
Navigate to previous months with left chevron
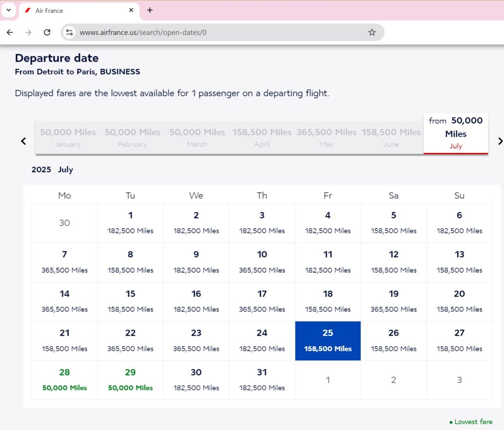(x=23, y=141)
